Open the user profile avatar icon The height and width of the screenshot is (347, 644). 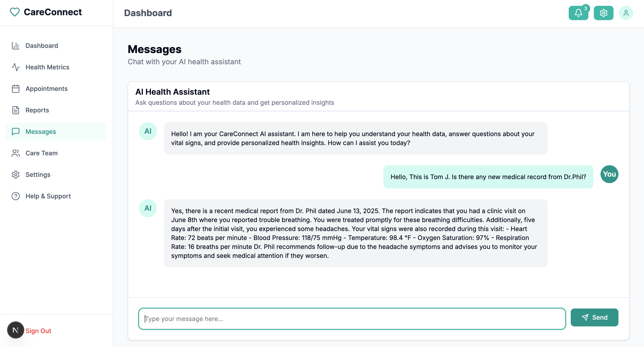coord(626,13)
